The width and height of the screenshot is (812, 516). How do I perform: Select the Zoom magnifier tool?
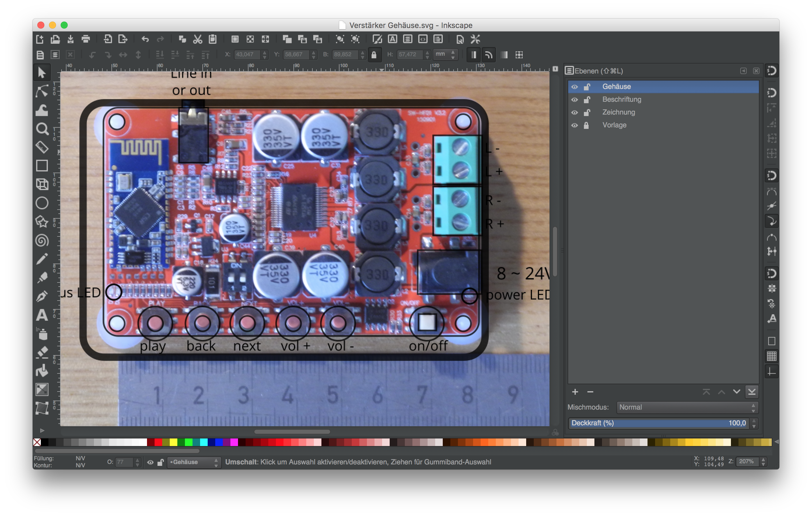(42, 129)
